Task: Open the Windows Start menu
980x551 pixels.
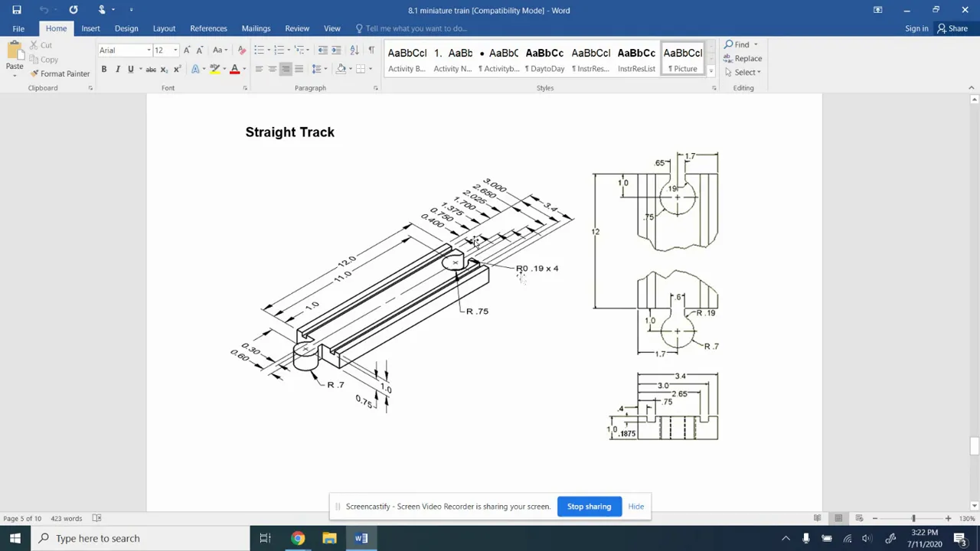Action: (x=15, y=538)
